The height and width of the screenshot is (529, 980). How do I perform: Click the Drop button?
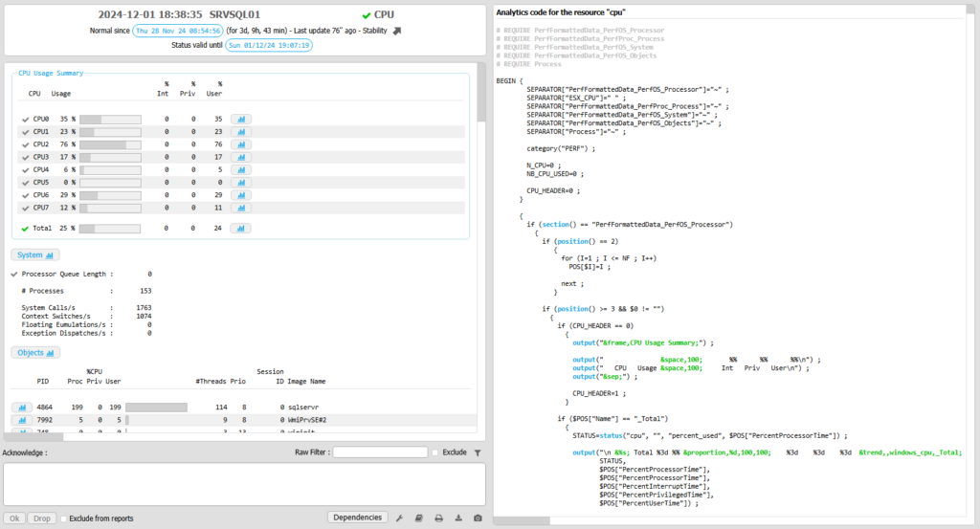[x=42, y=518]
